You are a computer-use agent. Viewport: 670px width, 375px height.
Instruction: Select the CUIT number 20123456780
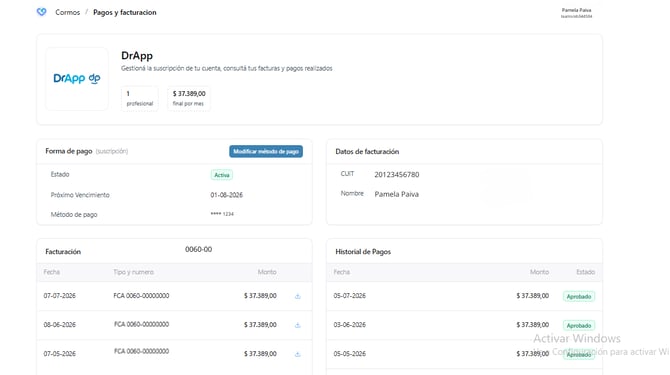tap(397, 174)
